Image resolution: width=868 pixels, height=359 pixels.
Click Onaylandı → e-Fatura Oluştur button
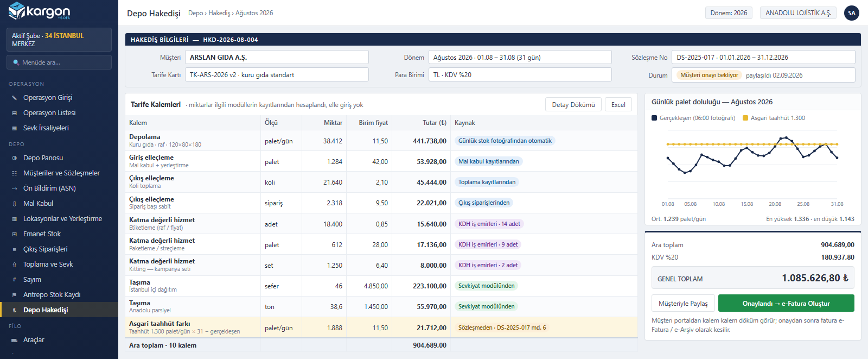786,304
